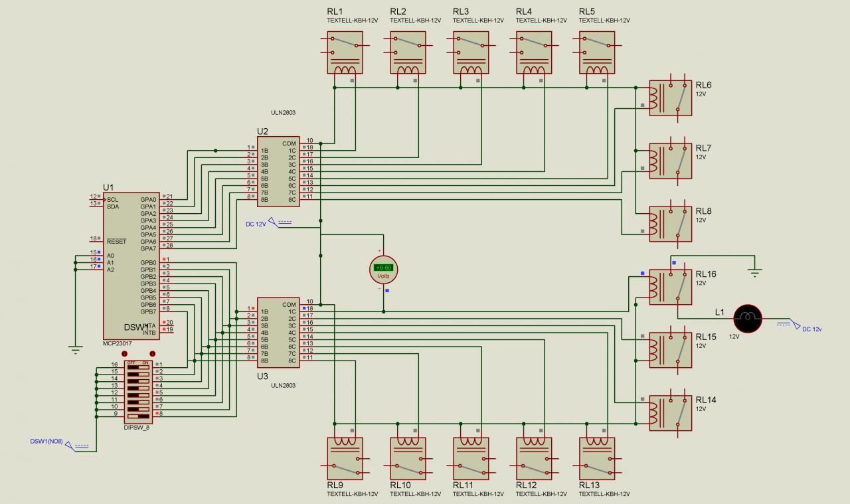Click the GPB0 pin label
The image size is (850, 504).
click(148, 263)
